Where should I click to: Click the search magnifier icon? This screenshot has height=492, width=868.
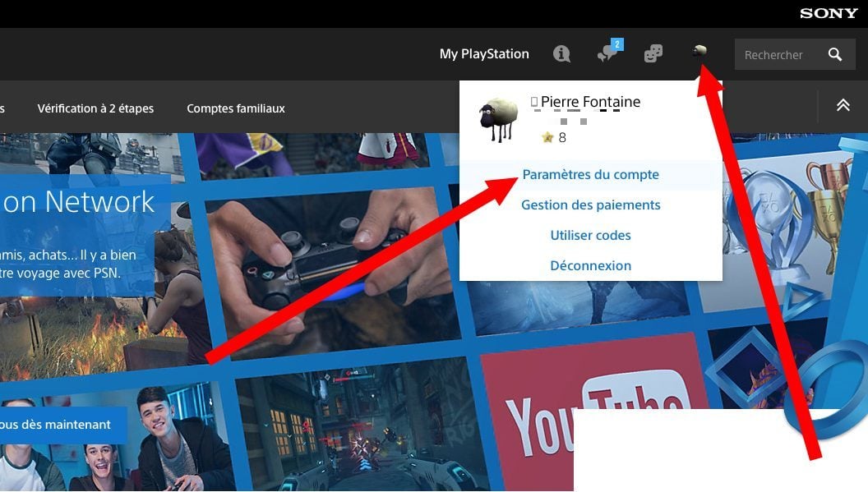835,54
